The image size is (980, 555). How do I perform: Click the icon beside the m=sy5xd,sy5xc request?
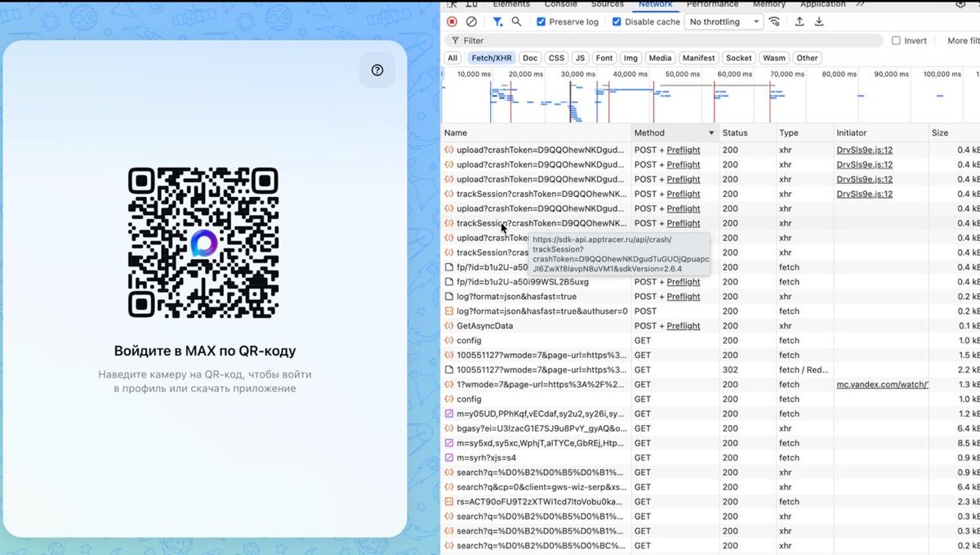[448, 443]
